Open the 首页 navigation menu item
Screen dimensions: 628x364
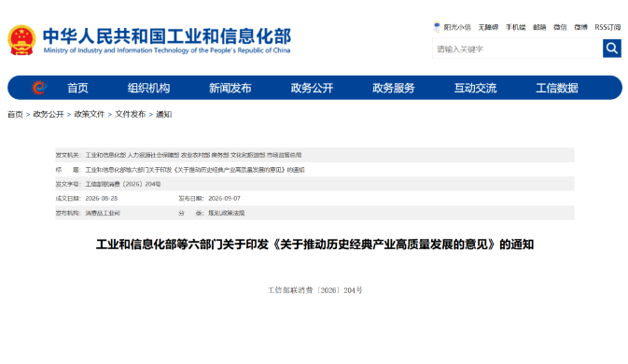tap(77, 88)
